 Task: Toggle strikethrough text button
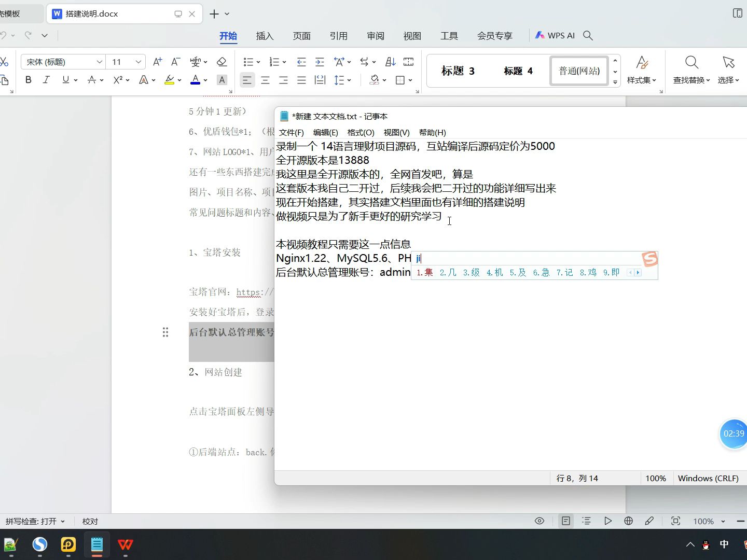point(91,80)
